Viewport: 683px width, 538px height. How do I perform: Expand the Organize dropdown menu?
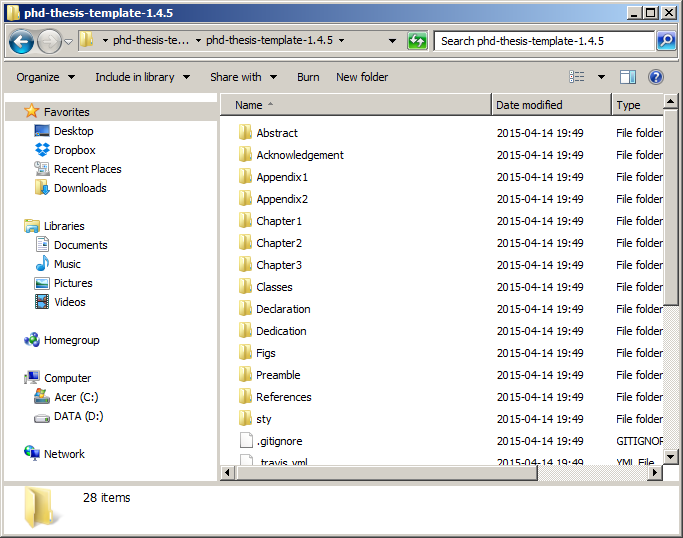pos(45,77)
